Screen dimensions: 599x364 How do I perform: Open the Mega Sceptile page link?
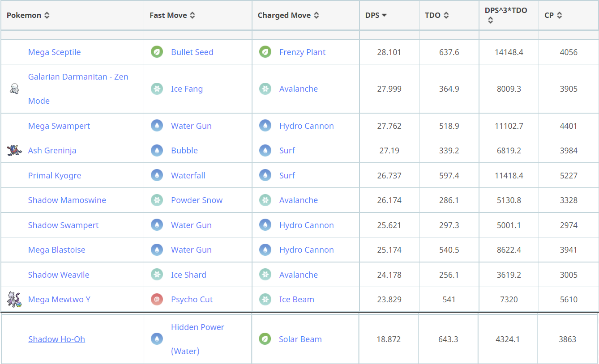pos(54,52)
